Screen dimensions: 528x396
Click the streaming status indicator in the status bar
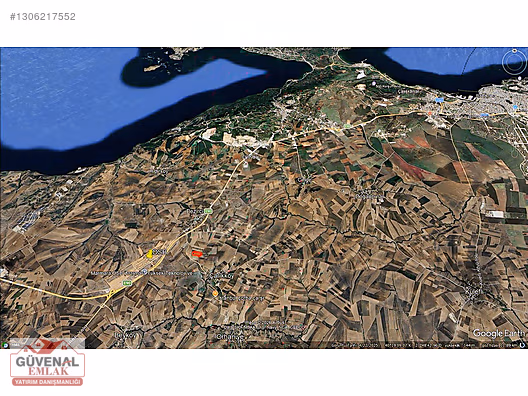tap(522, 345)
